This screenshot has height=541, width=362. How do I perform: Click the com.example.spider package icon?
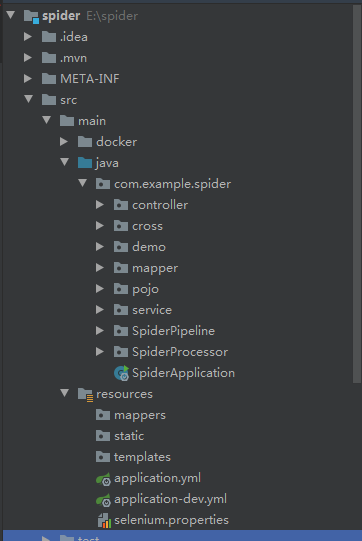click(x=103, y=184)
